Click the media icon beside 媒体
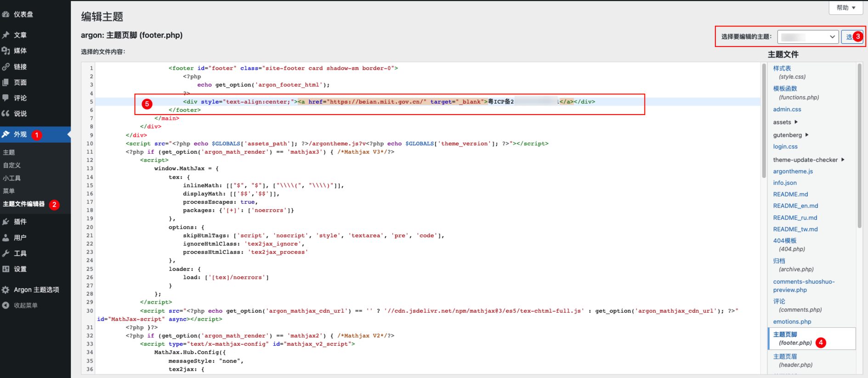 [x=6, y=51]
